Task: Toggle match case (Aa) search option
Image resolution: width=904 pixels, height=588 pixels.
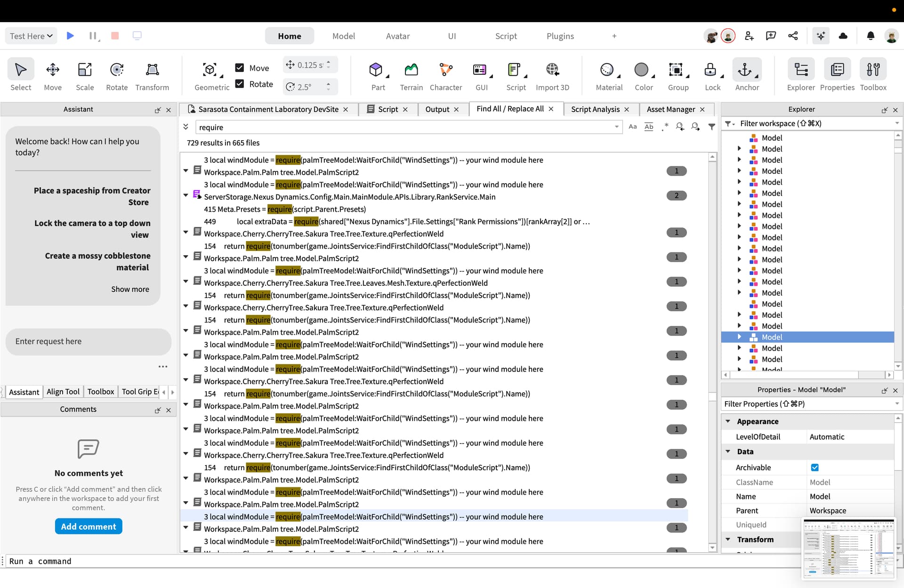Action: pos(633,127)
